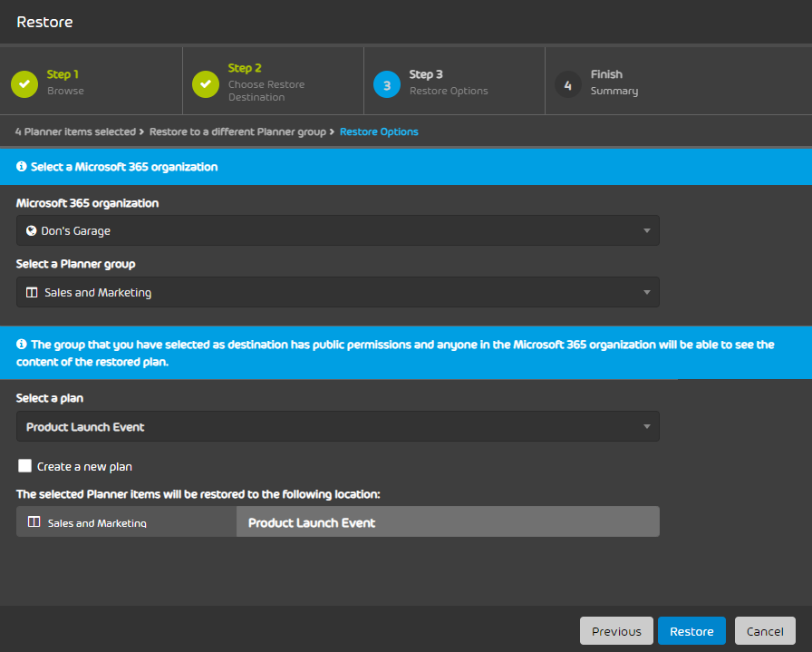Click 'Restore to a different Planner group' breadcrumb
This screenshot has height=652, width=812.
(x=237, y=131)
